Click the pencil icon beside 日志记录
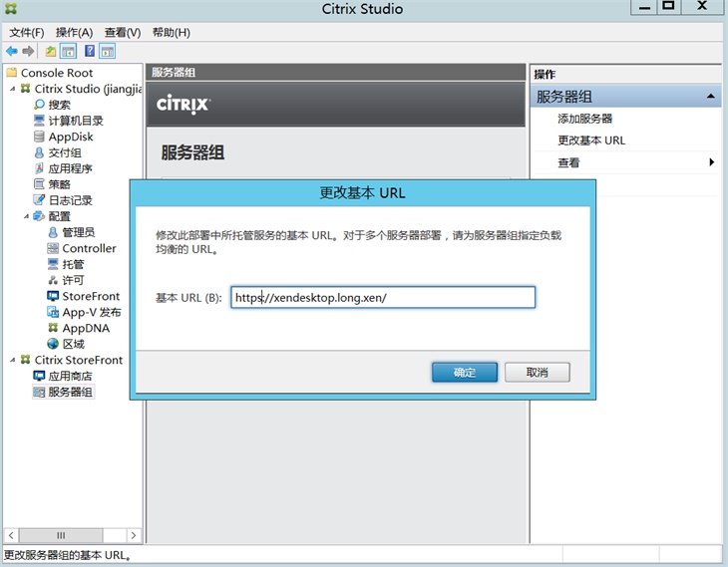728x567 pixels. tap(40, 200)
